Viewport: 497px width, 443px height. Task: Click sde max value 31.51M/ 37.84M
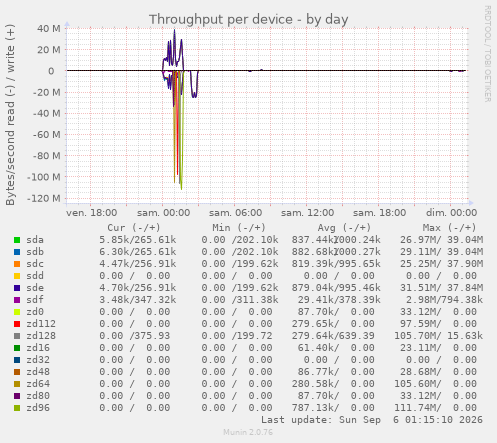(441, 288)
